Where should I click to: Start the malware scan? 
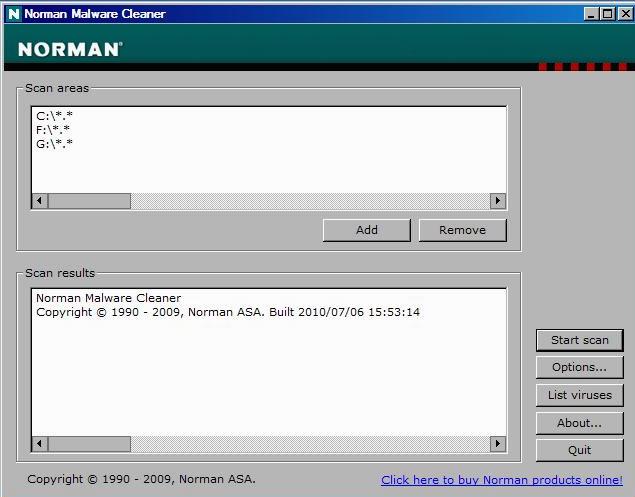pyautogui.click(x=580, y=340)
